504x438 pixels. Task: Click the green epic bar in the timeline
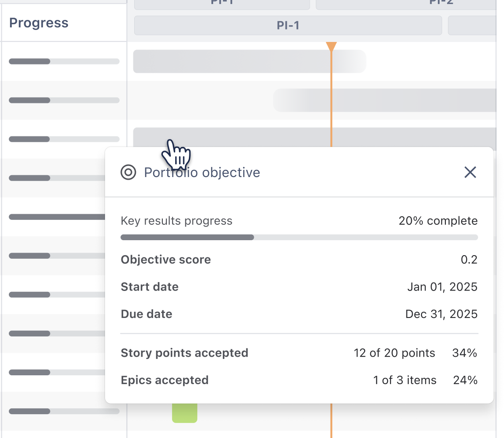[184, 413]
